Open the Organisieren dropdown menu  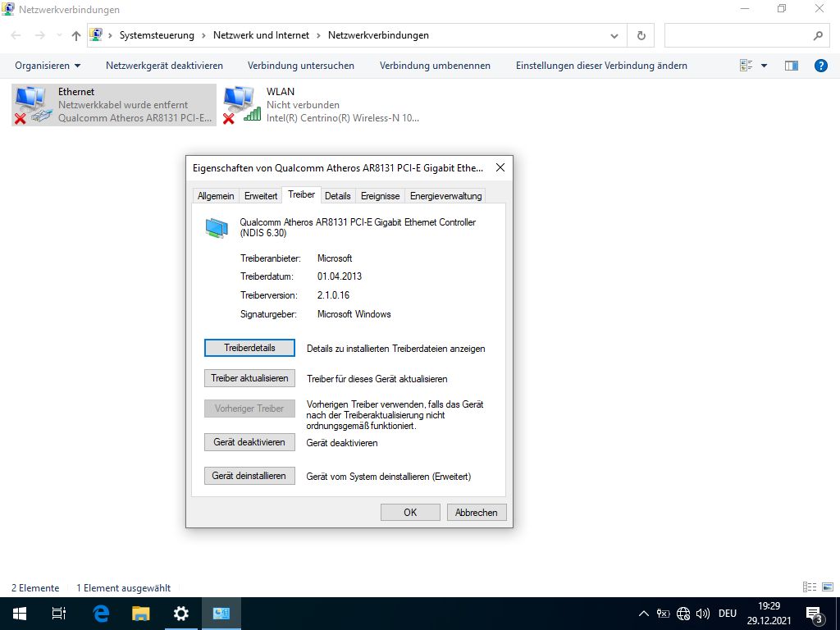pos(47,66)
